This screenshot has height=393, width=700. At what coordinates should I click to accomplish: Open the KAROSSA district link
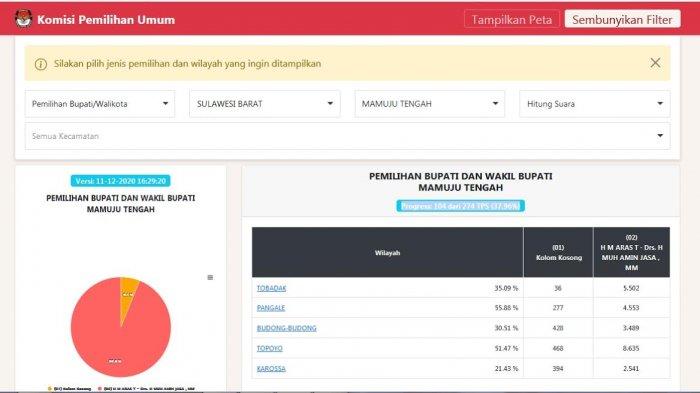pos(271,368)
